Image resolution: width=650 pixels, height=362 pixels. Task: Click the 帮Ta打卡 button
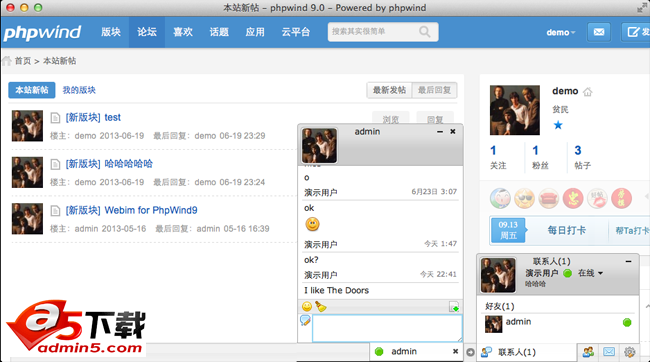(x=631, y=231)
